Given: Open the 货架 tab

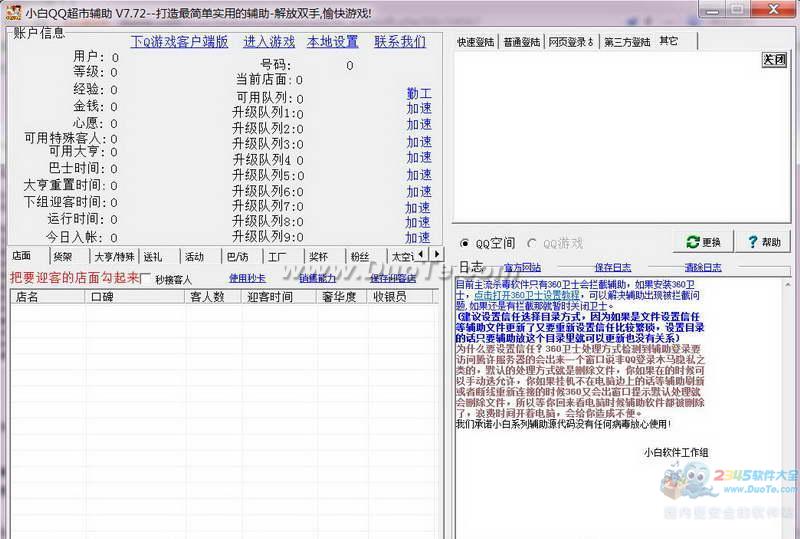Looking at the screenshot, I should 69,257.
